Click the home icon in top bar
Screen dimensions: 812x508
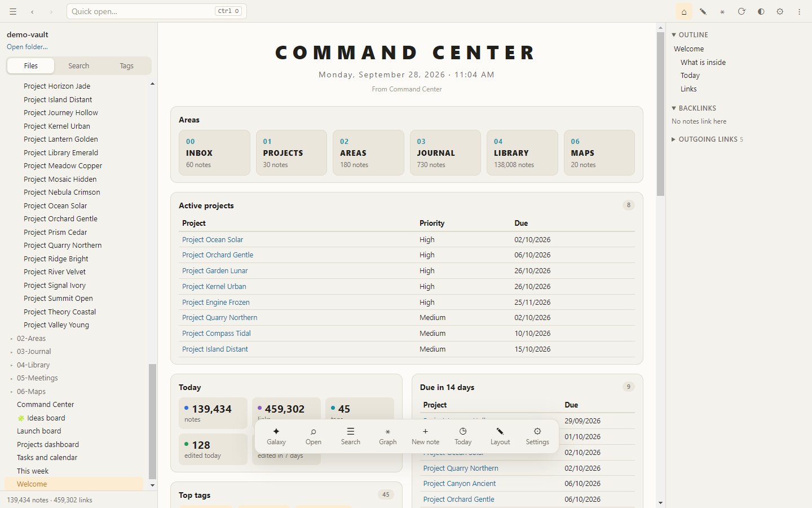coord(684,11)
